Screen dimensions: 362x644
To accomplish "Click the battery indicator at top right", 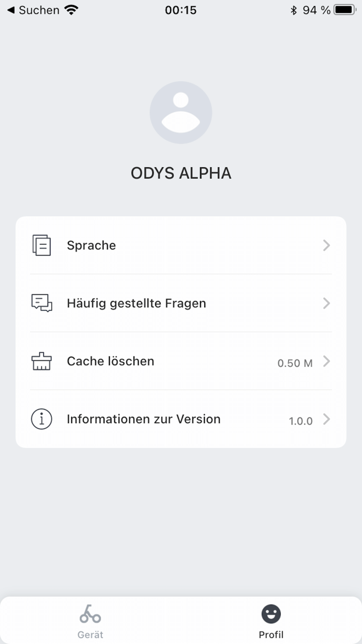I will [343, 9].
